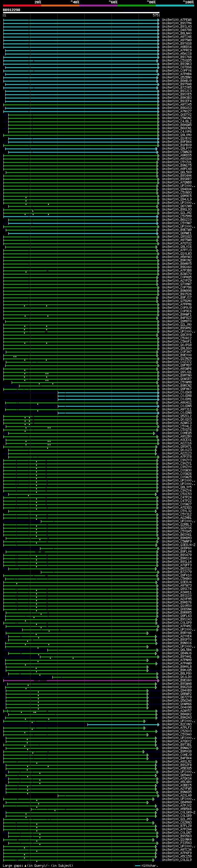The image size is (197, 868).
Task: Click the UniRef100_Q3E8J4-2 label
Action: pos(179,545)
